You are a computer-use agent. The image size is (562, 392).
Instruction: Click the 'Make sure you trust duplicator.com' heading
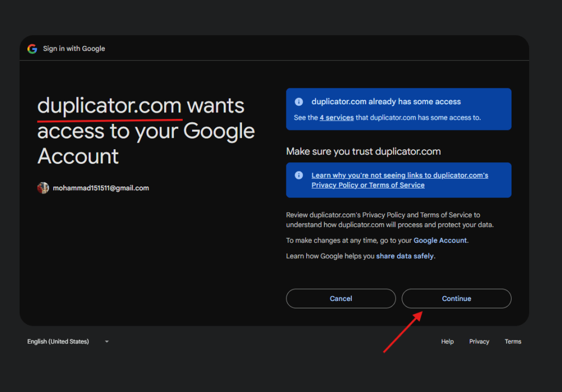[363, 151]
